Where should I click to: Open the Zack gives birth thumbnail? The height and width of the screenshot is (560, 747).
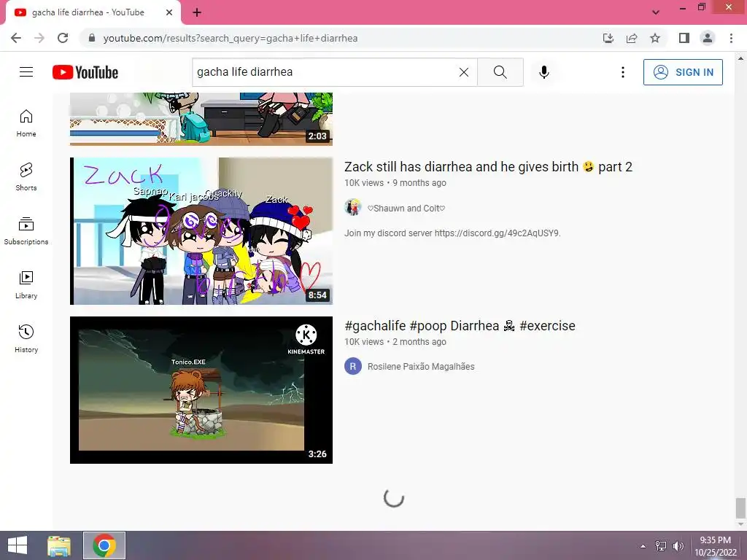tap(201, 231)
